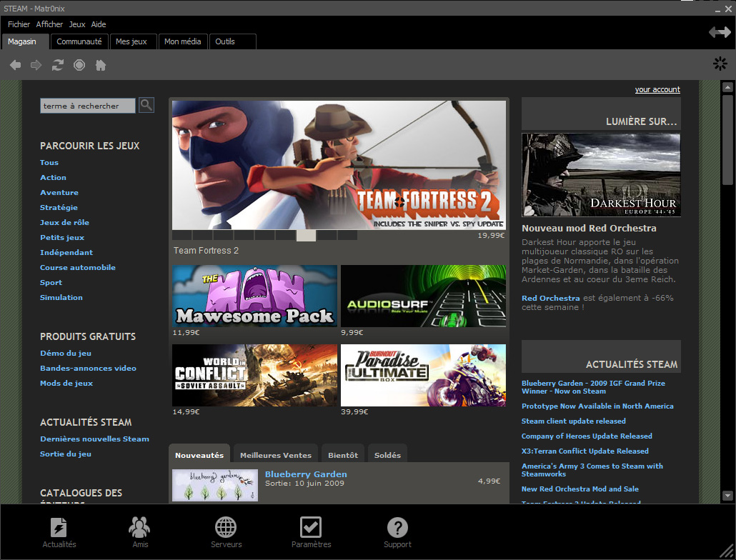Go forward with the forward arrow icon

coord(36,65)
